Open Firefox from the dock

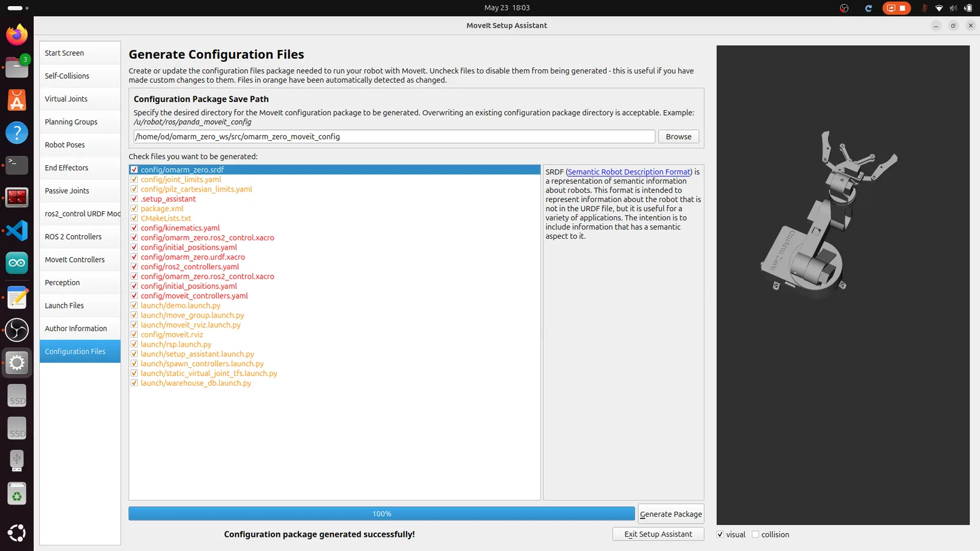[17, 34]
